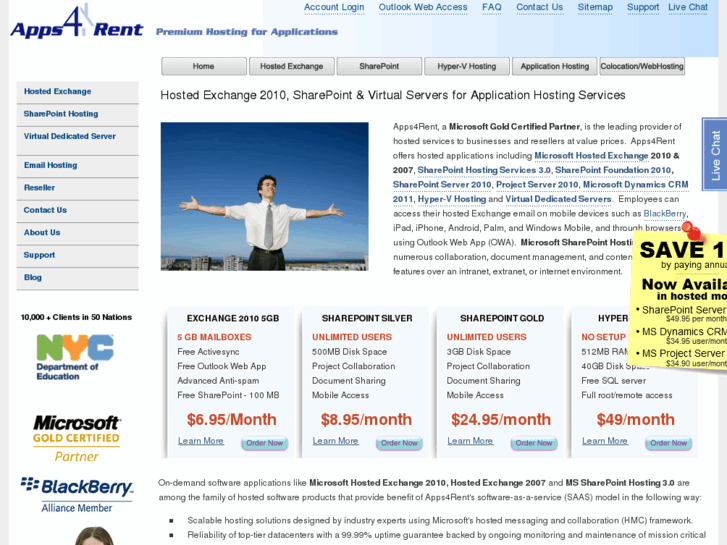Click the EXCHANGE 2010 5GB heading
Image resolution: width=727 pixels, height=545 pixels.
tap(233, 319)
